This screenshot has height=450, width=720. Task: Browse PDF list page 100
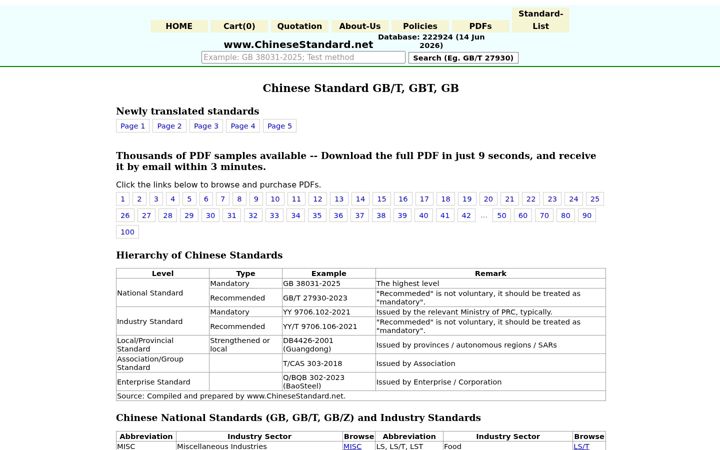127,232
